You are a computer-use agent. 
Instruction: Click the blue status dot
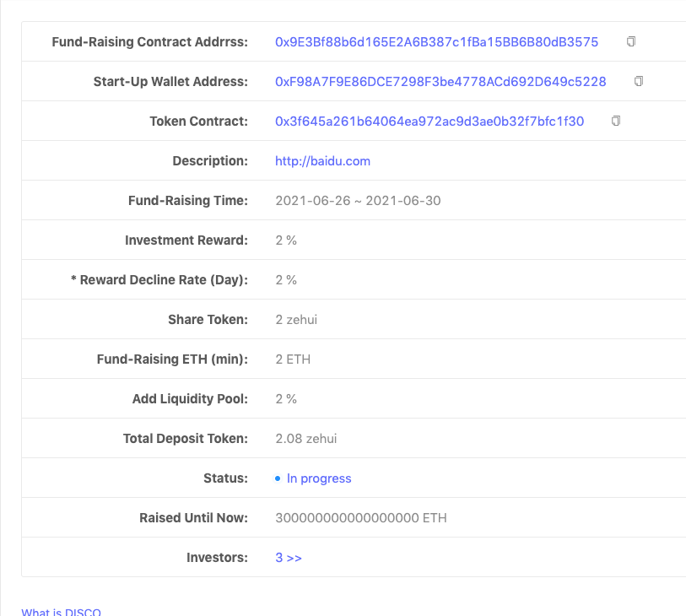click(x=278, y=478)
